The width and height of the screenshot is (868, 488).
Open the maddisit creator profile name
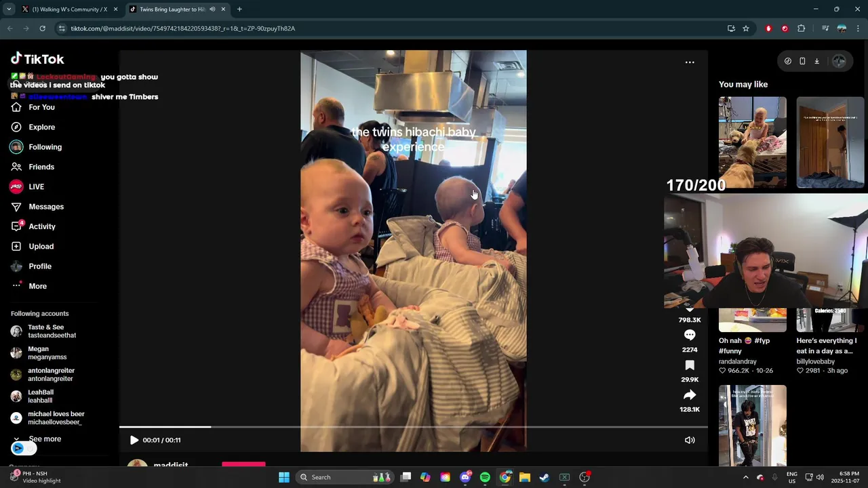(x=171, y=465)
